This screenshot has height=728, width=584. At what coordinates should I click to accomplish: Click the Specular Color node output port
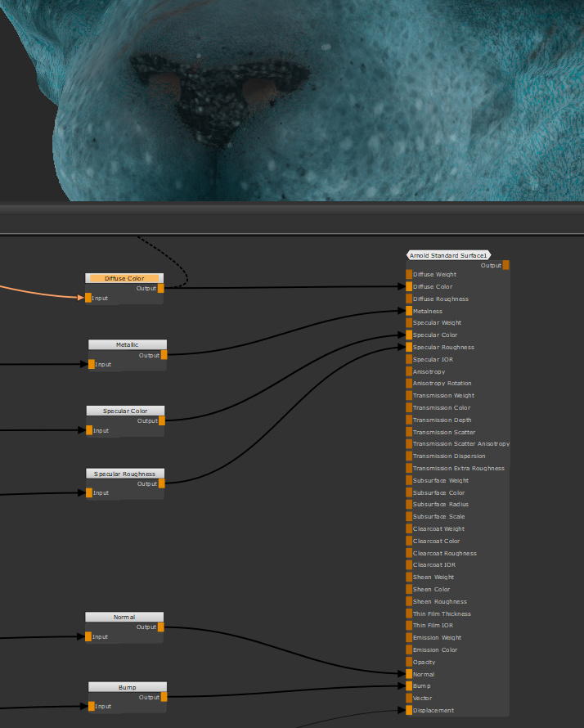(x=161, y=420)
